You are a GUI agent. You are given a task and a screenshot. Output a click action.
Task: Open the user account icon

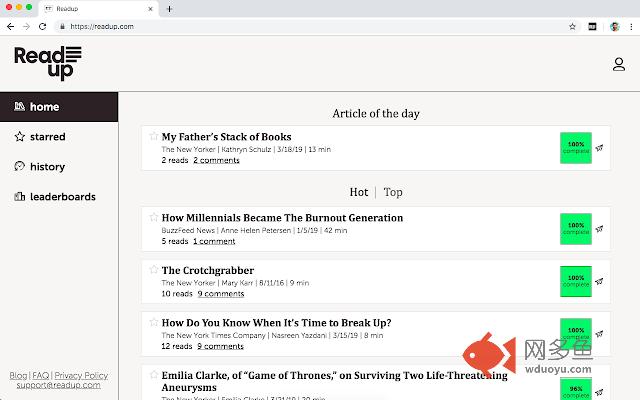(x=619, y=64)
